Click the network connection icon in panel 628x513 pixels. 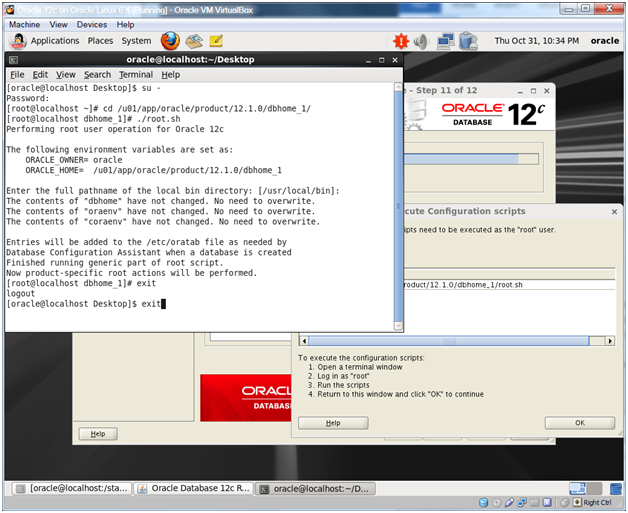(445, 41)
